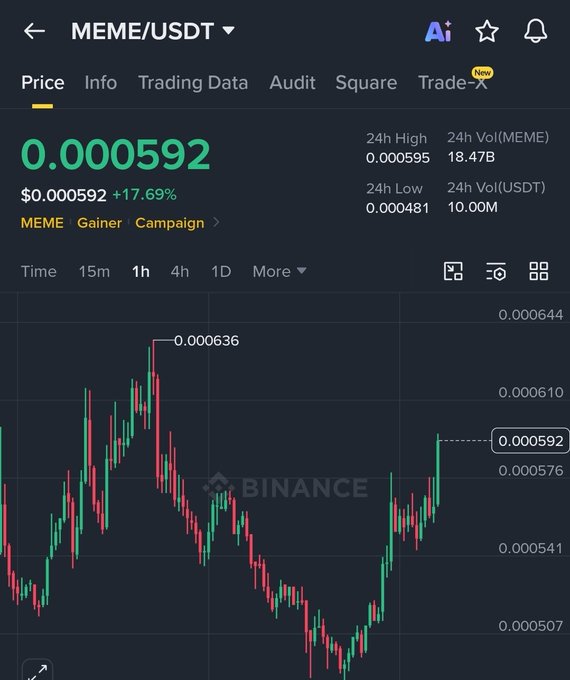The height and width of the screenshot is (680, 570).
Task: Add pair to favorites with star icon
Action: (487, 31)
